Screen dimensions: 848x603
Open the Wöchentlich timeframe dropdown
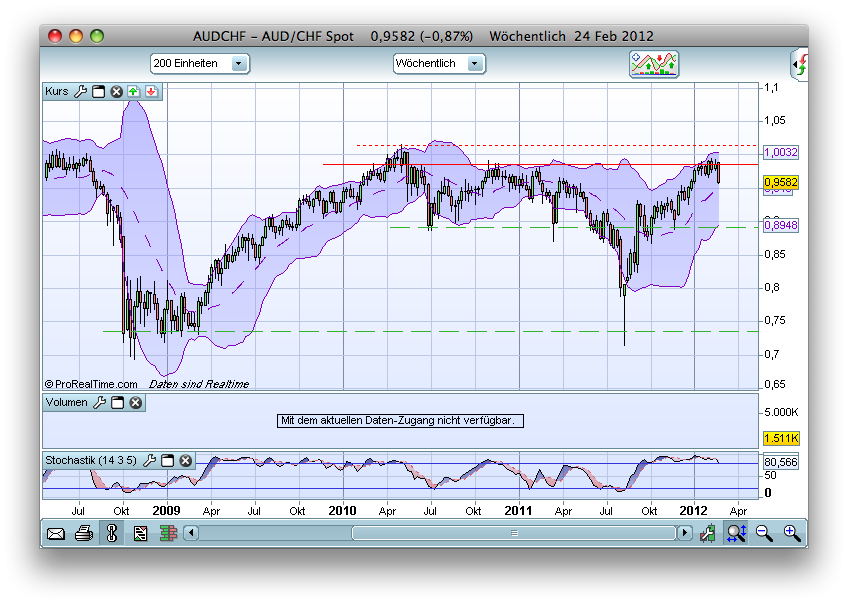tap(439, 63)
